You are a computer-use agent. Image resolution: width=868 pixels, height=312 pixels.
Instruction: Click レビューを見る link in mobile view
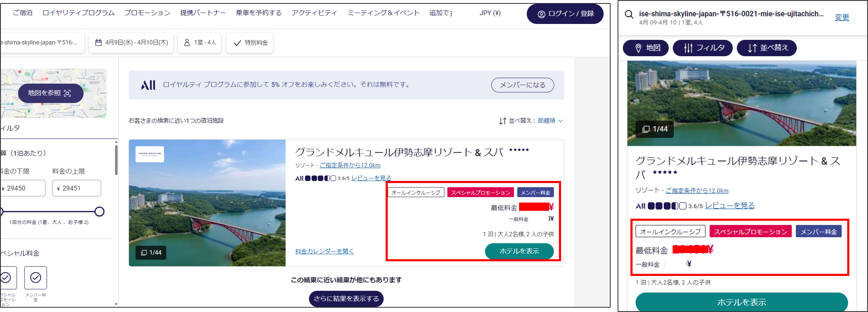(x=730, y=206)
